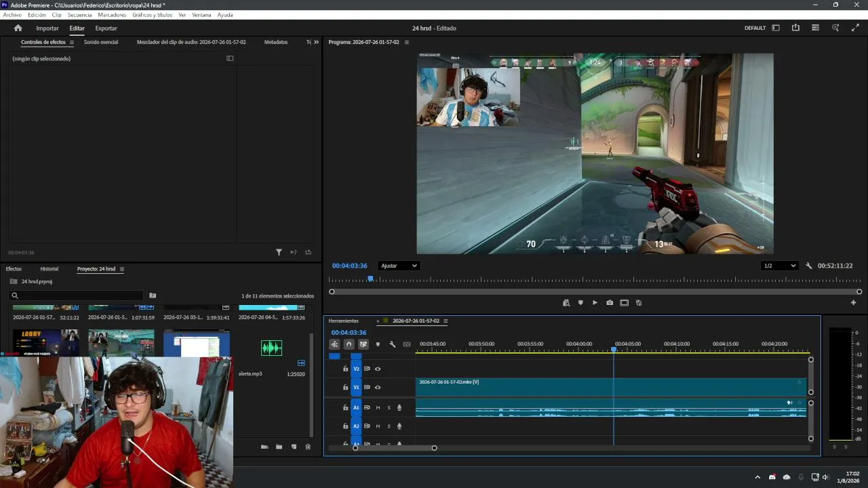Hide the V2 track output eye
The image size is (868, 488).
point(378,369)
